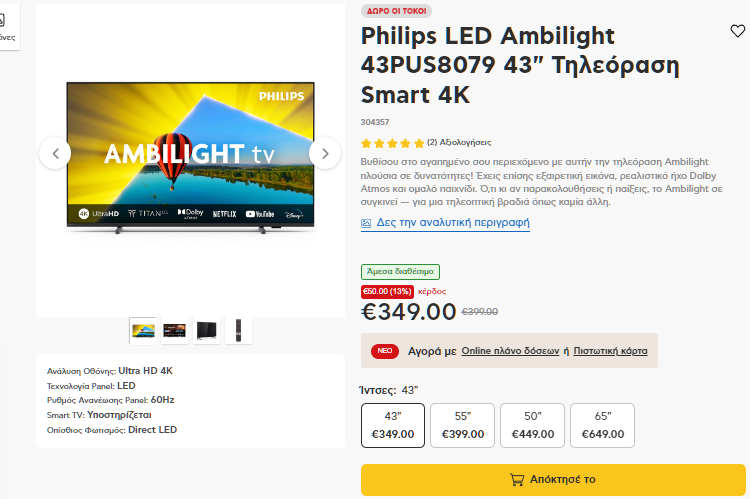Select the 55" size option at €399.00
The image size is (750, 499).
[463, 425]
